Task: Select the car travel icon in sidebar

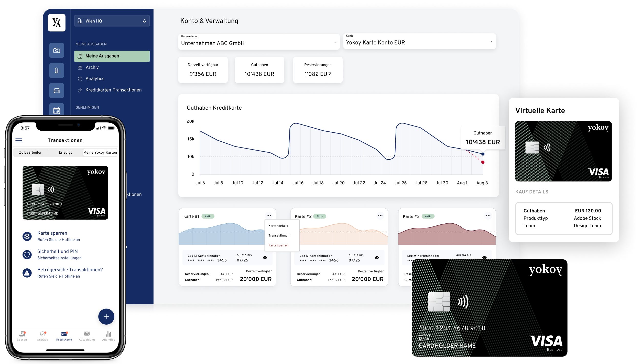Action: [57, 90]
